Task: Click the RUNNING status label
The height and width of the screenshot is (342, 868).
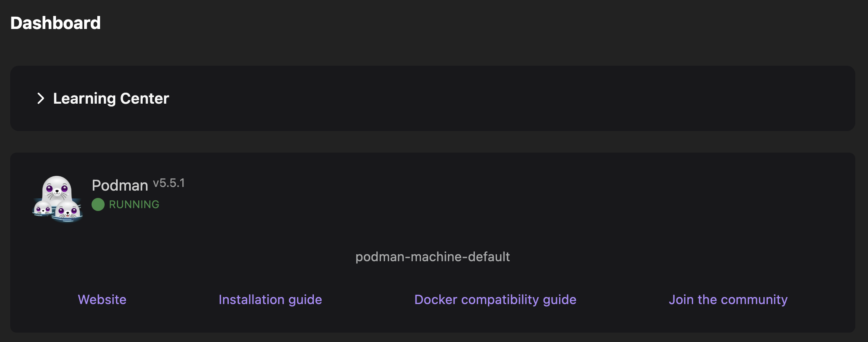Action: click(x=133, y=204)
